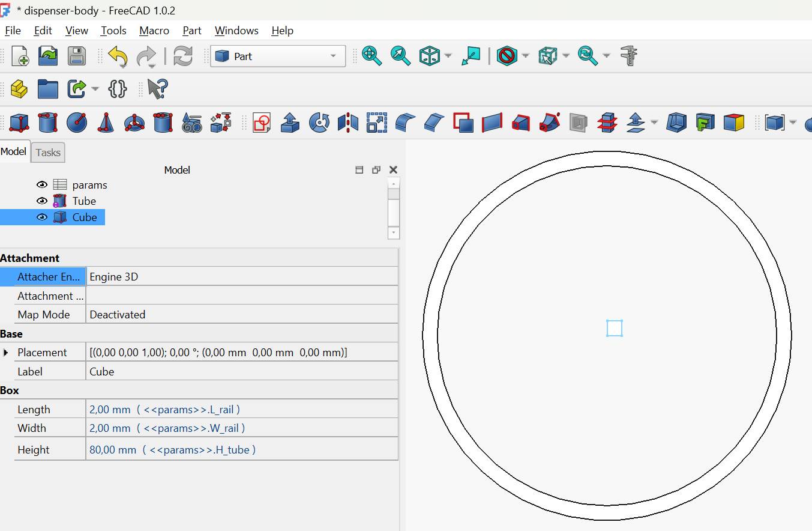This screenshot has width=812, height=531.
Task: Click the Mirror tool icon
Action: (348, 123)
